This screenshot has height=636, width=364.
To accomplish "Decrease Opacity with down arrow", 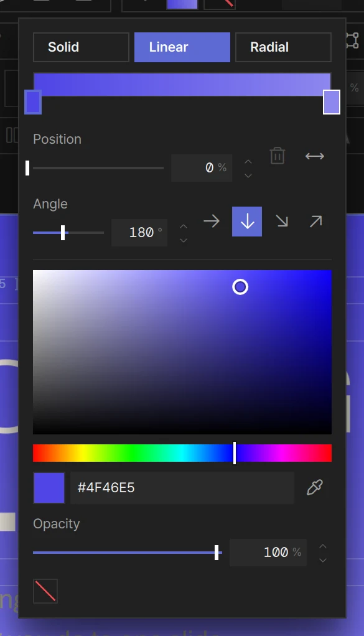I will (323, 559).
